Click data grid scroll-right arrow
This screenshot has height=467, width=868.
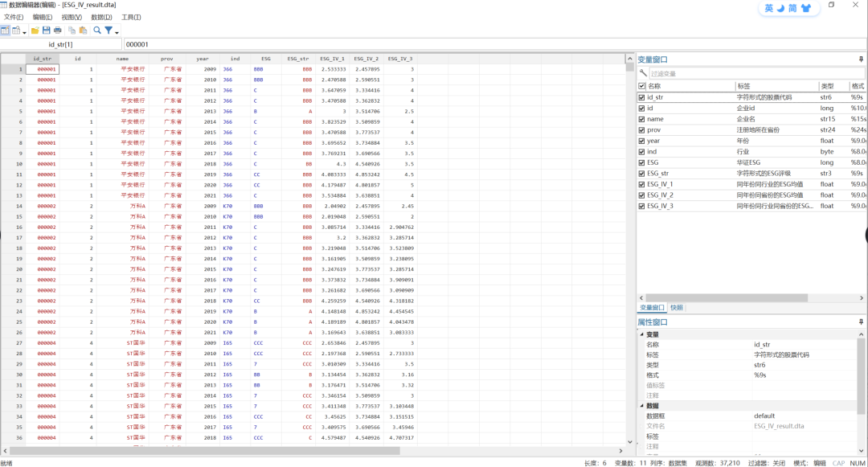coord(620,451)
